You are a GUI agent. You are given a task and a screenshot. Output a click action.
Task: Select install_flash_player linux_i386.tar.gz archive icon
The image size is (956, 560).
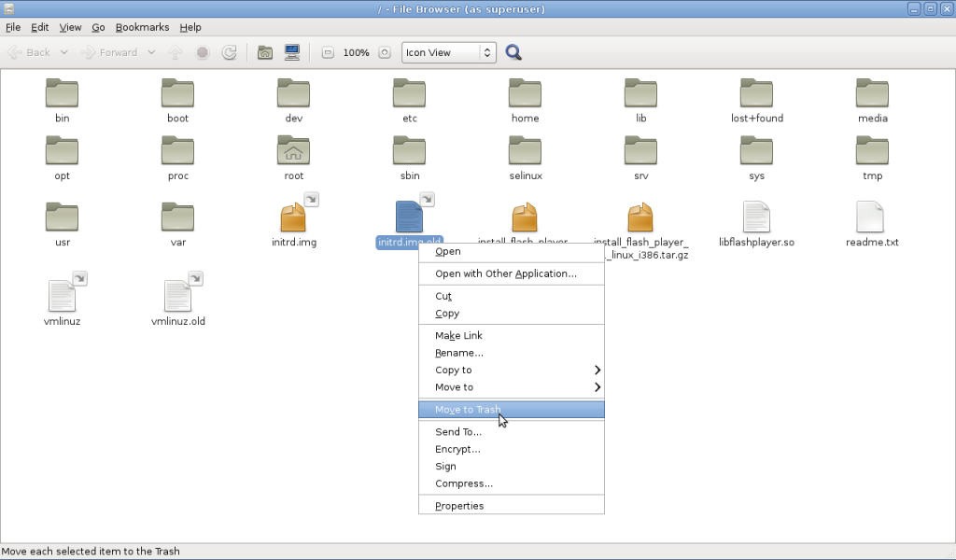640,217
